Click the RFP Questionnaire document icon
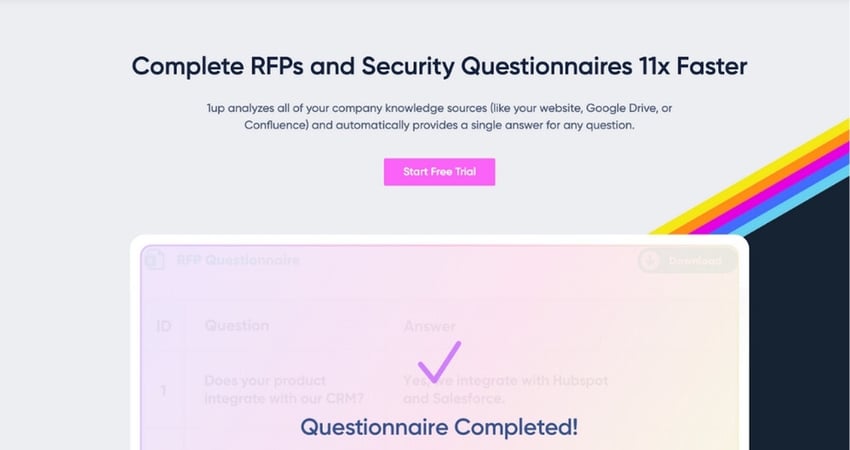This screenshot has height=450, width=850. click(x=154, y=261)
